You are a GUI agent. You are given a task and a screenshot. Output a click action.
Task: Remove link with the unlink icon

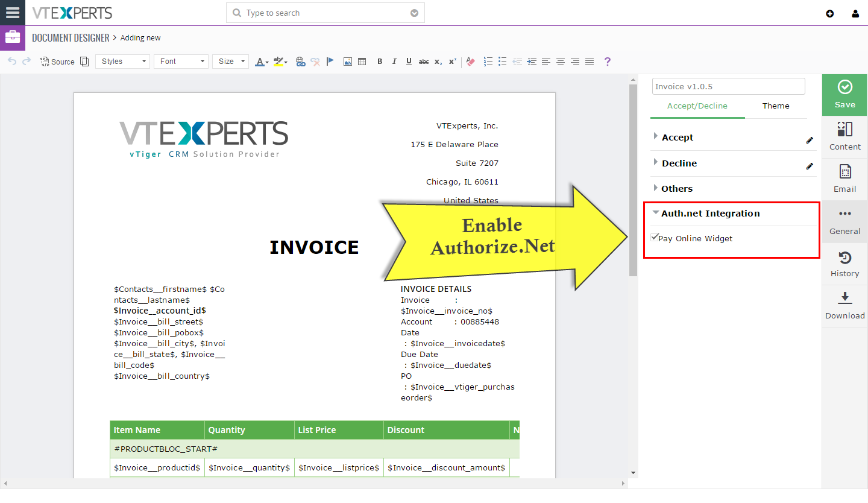click(315, 62)
